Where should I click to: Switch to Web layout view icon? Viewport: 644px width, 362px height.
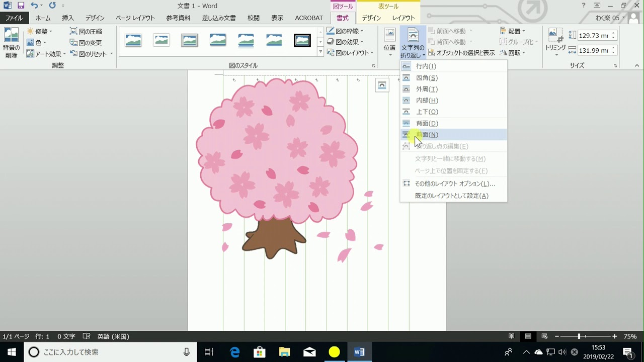[544, 336]
